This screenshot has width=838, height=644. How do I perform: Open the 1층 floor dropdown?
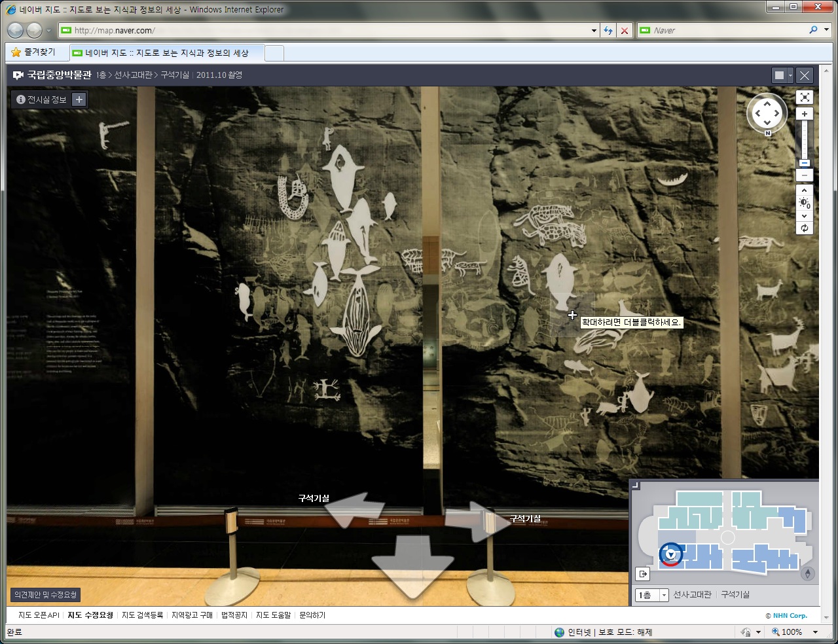(652, 595)
